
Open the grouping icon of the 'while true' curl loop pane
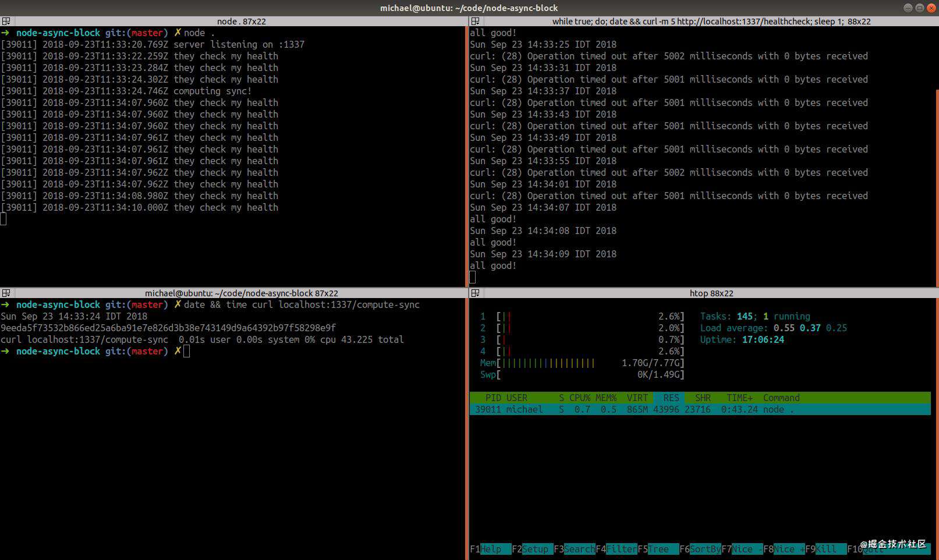(475, 21)
